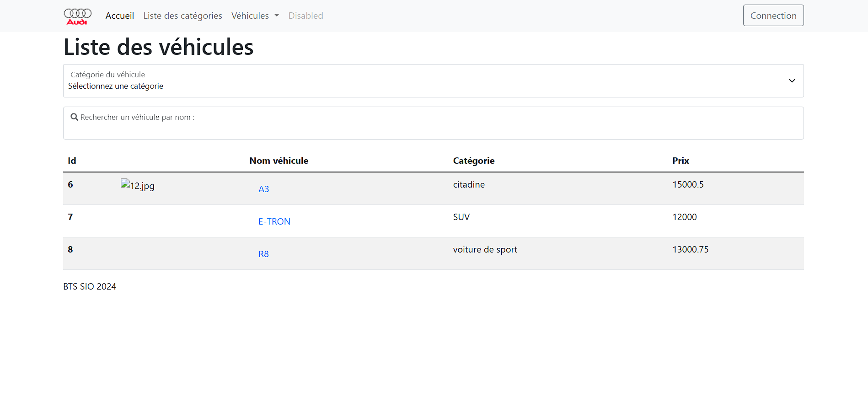Click the Disabled nav item

click(306, 16)
